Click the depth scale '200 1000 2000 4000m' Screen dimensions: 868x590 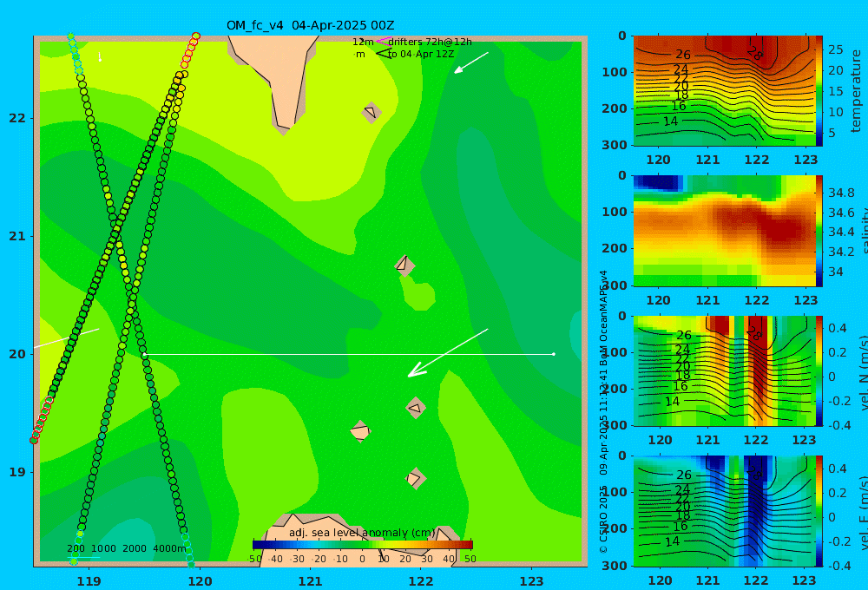[x=127, y=548]
